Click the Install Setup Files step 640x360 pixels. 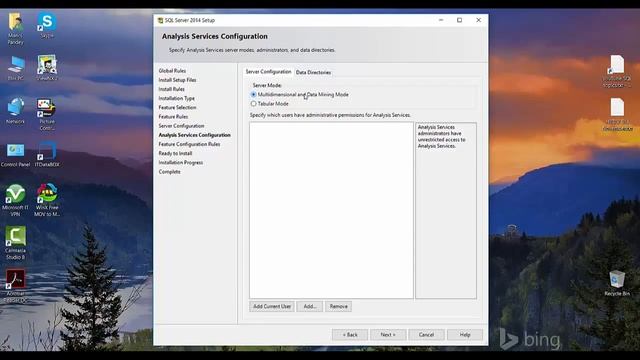[177, 80]
